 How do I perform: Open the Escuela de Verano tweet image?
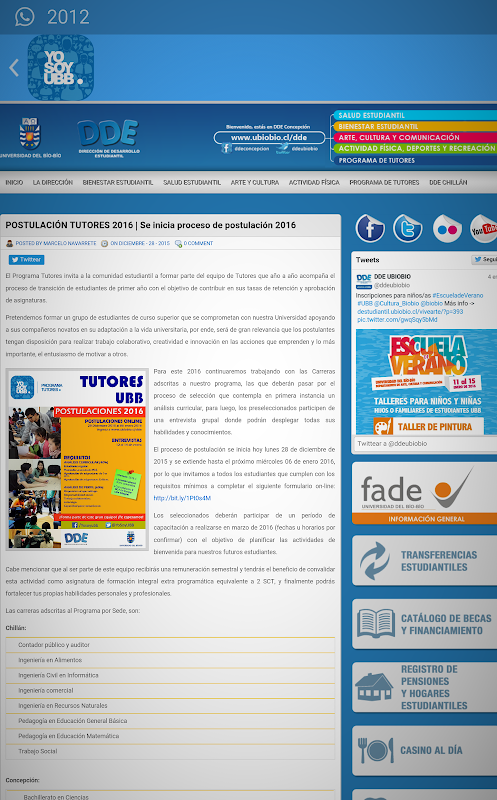426,382
